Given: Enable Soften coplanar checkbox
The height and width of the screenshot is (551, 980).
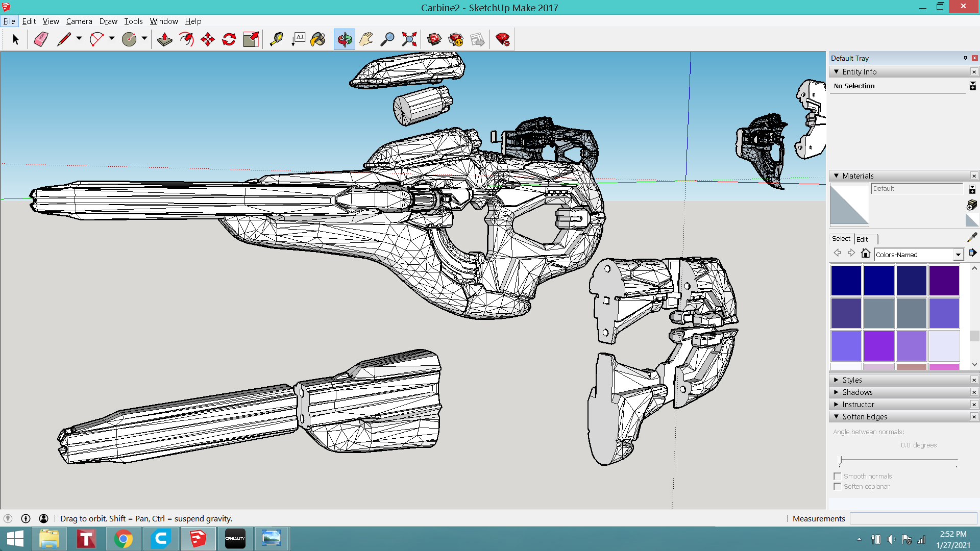Looking at the screenshot, I should pos(837,486).
